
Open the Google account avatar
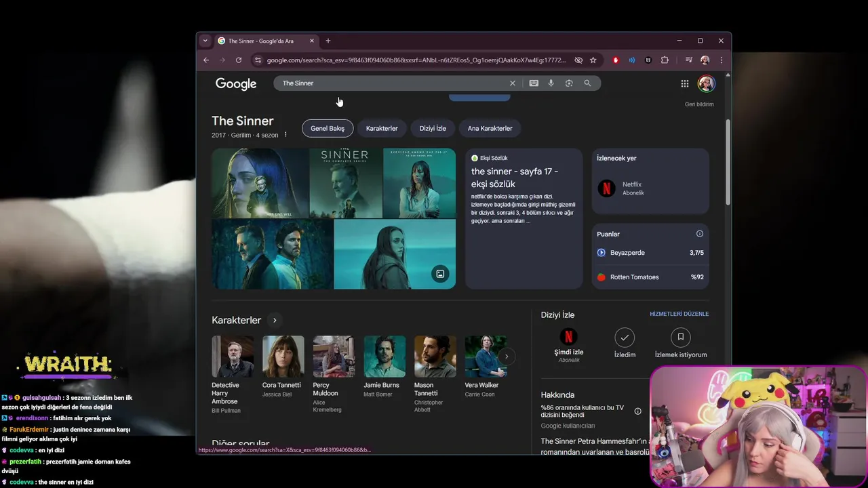[x=706, y=83]
